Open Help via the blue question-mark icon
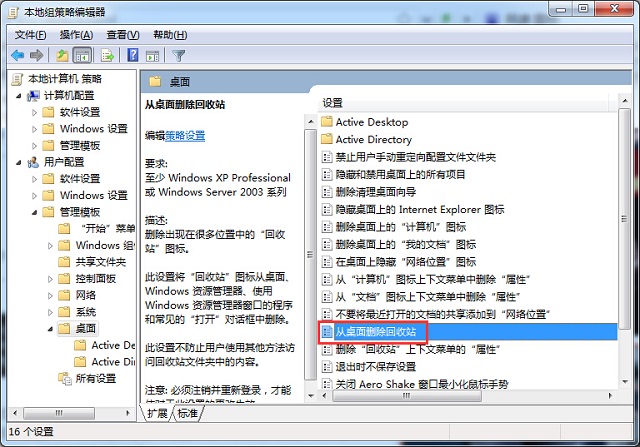 coord(132,56)
